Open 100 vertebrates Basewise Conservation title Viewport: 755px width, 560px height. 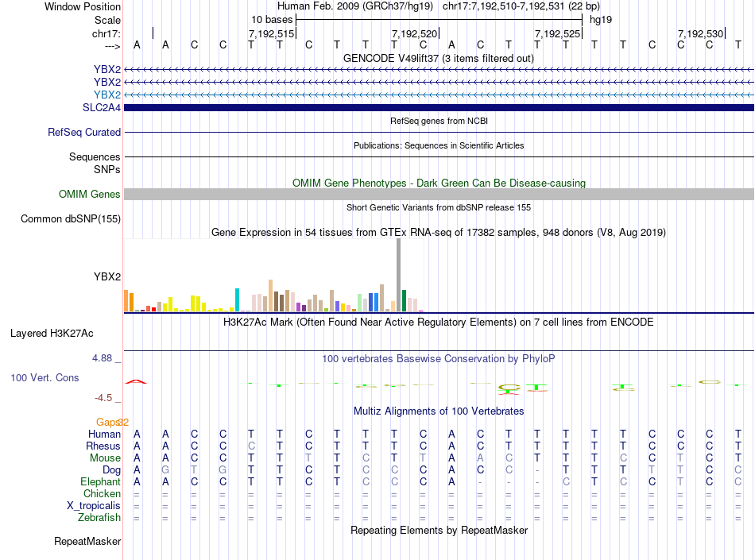tap(439, 358)
